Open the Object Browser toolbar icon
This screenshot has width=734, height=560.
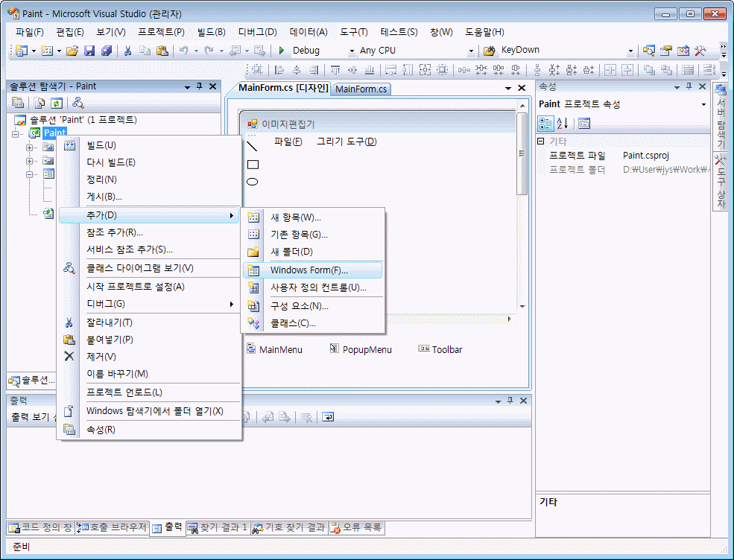click(x=683, y=51)
